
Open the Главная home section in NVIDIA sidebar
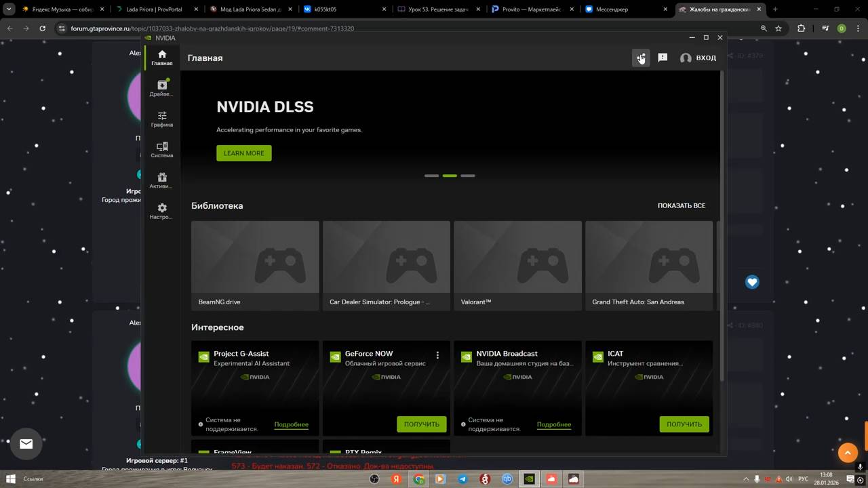(161, 58)
